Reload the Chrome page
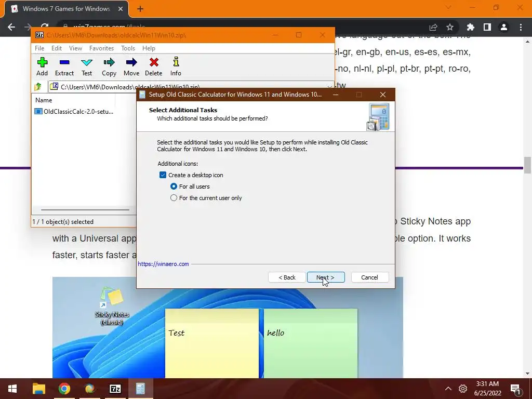Image resolution: width=532 pixels, height=399 pixels. [x=45, y=26]
